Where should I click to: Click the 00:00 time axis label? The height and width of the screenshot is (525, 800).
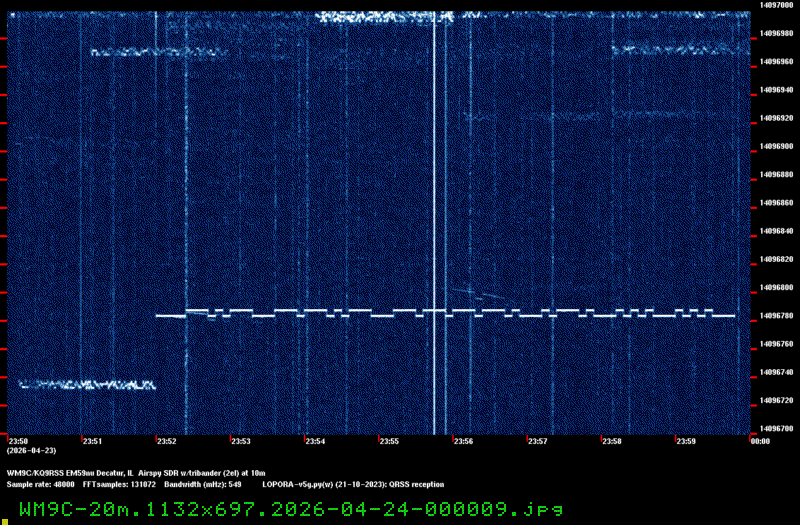[x=760, y=441]
